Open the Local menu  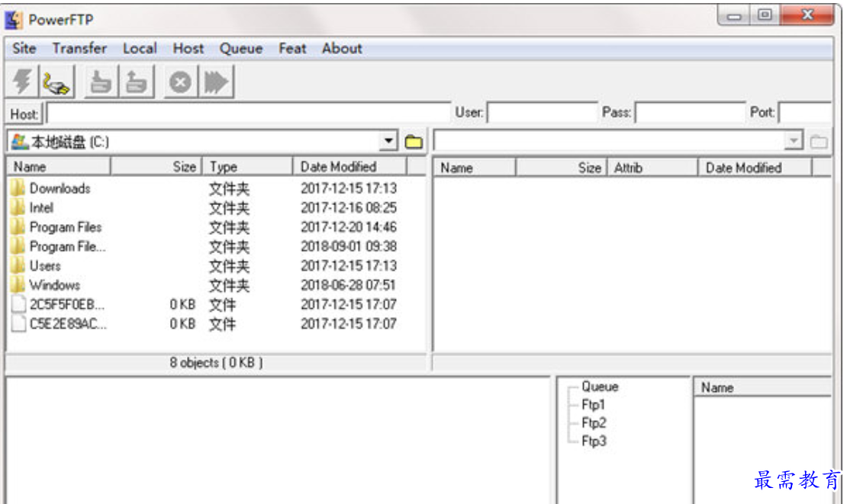140,49
